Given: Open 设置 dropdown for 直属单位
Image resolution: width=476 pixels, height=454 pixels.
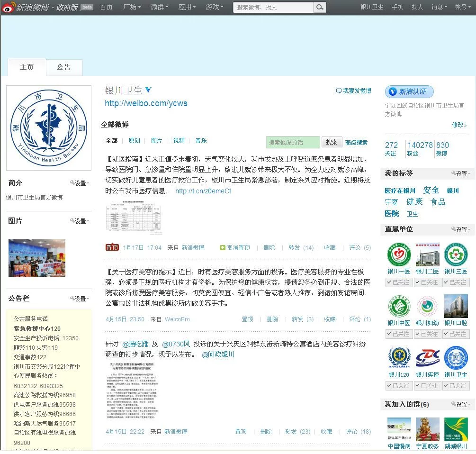Looking at the screenshot, I should (x=461, y=229).
